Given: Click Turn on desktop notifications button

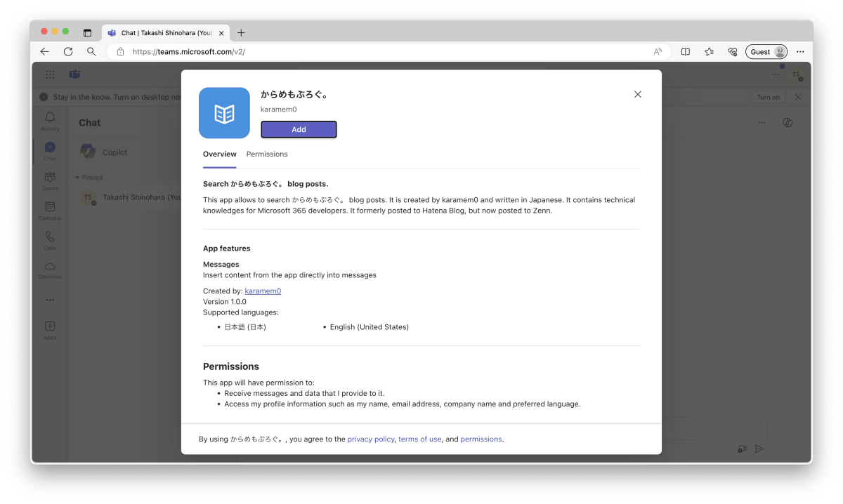Looking at the screenshot, I should (768, 97).
